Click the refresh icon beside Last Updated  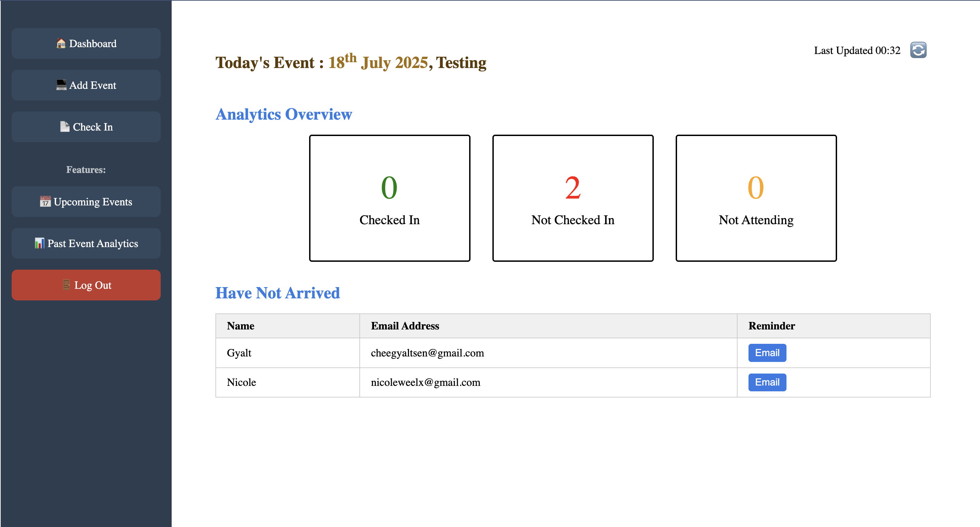(918, 50)
